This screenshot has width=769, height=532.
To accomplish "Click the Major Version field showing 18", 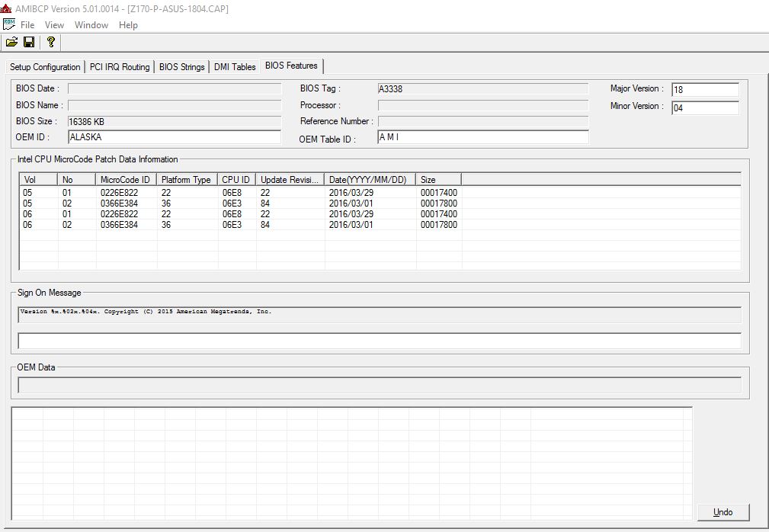I will [x=705, y=90].
